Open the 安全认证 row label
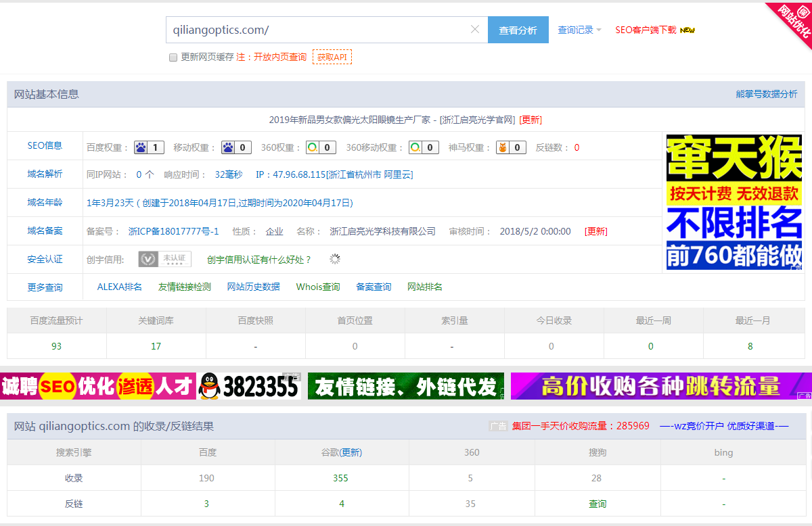The width and height of the screenshot is (812, 526). click(45, 259)
